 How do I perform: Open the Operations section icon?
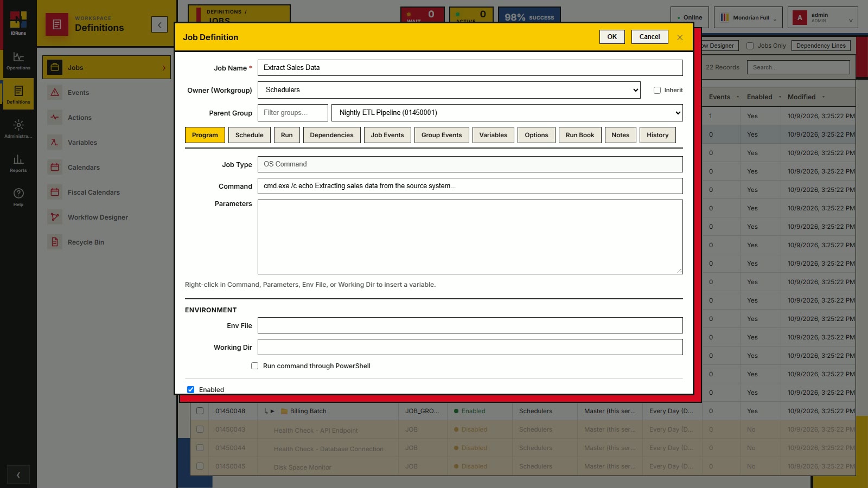tap(18, 57)
